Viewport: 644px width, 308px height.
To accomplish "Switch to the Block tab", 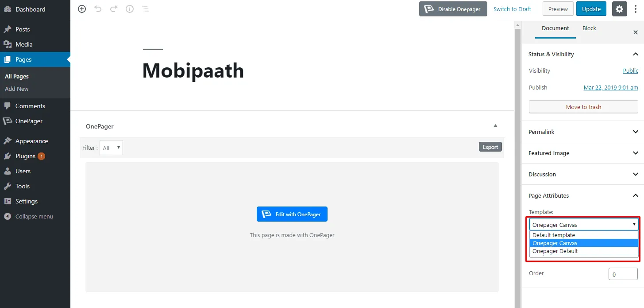I will point(589,28).
